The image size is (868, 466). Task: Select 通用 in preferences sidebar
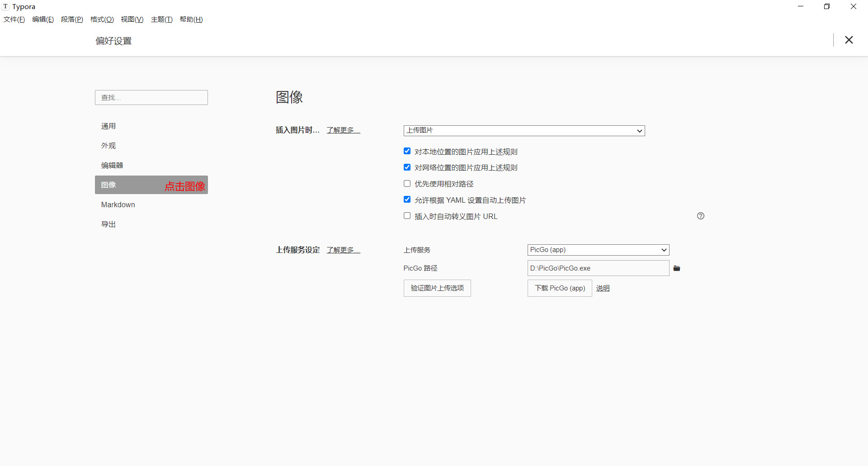tap(151, 126)
